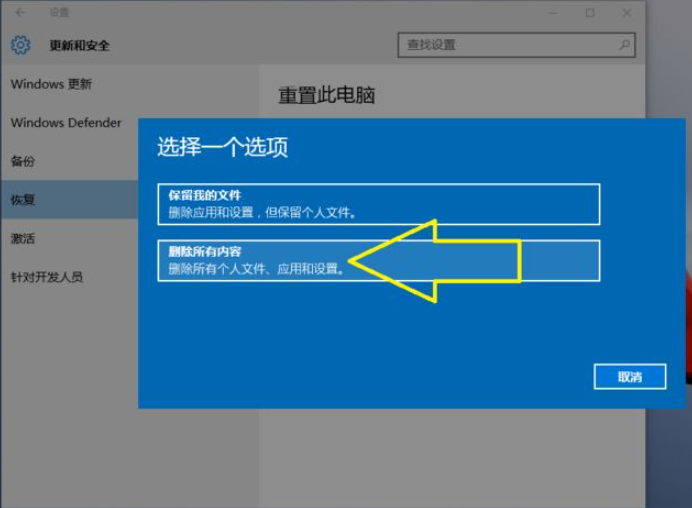Click the 更新和安全 header title
This screenshot has height=508, width=692.
tap(79, 45)
